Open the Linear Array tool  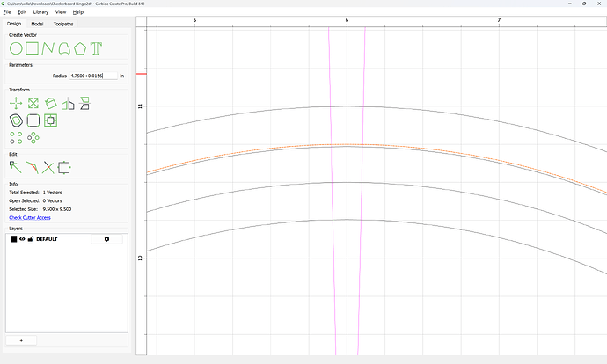[16, 138]
